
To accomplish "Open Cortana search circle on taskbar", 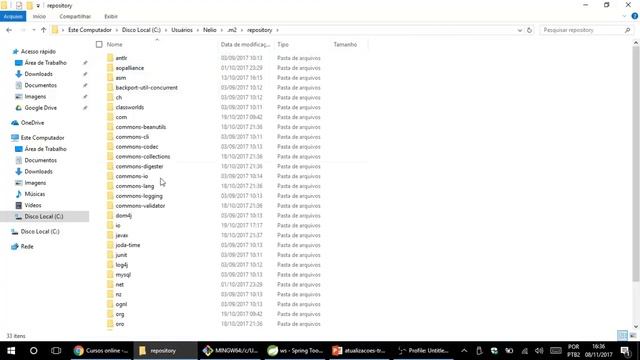I will point(33,351).
